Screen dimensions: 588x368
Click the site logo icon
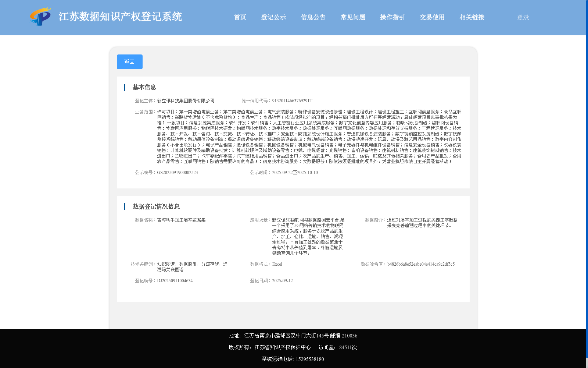[40, 17]
